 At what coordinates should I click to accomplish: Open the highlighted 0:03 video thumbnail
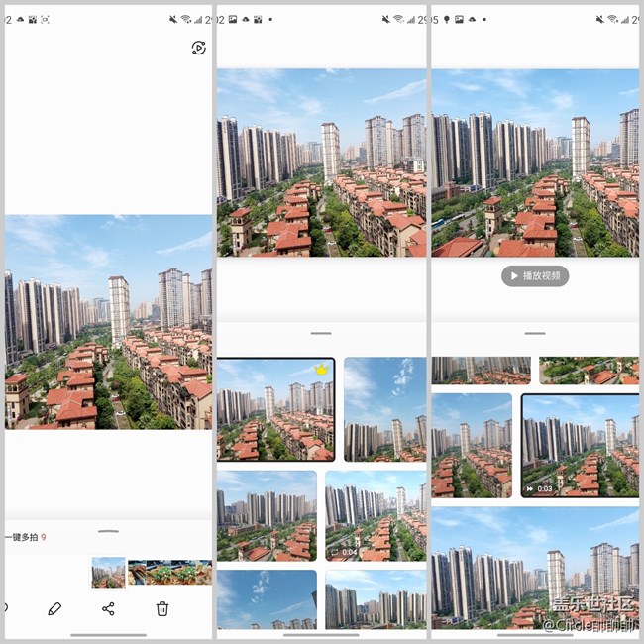pyautogui.click(x=580, y=446)
